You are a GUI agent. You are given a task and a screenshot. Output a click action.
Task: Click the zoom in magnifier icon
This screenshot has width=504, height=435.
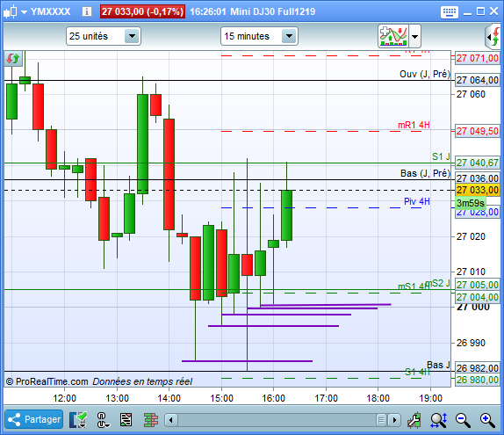click(x=487, y=420)
